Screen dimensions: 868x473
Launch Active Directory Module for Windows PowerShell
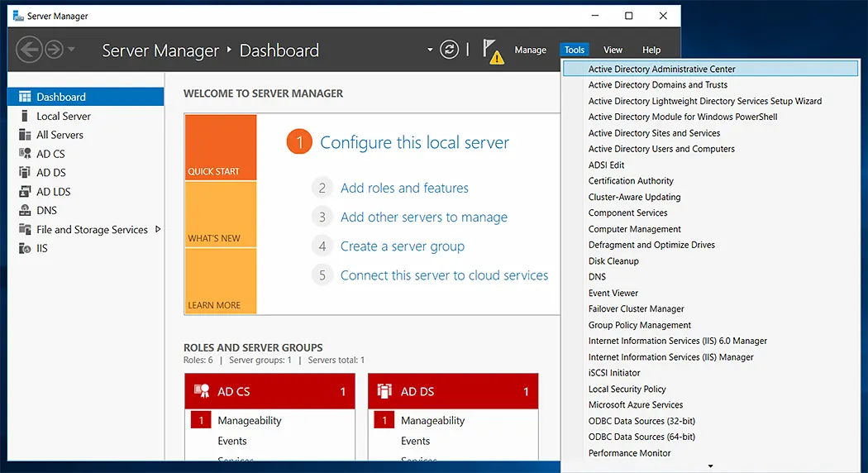coord(710,117)
